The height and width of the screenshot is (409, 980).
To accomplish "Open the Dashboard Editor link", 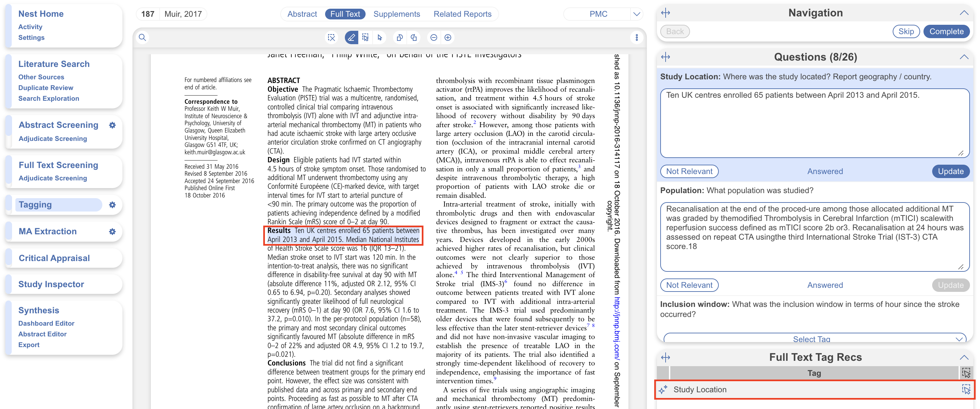I will 46,323.
